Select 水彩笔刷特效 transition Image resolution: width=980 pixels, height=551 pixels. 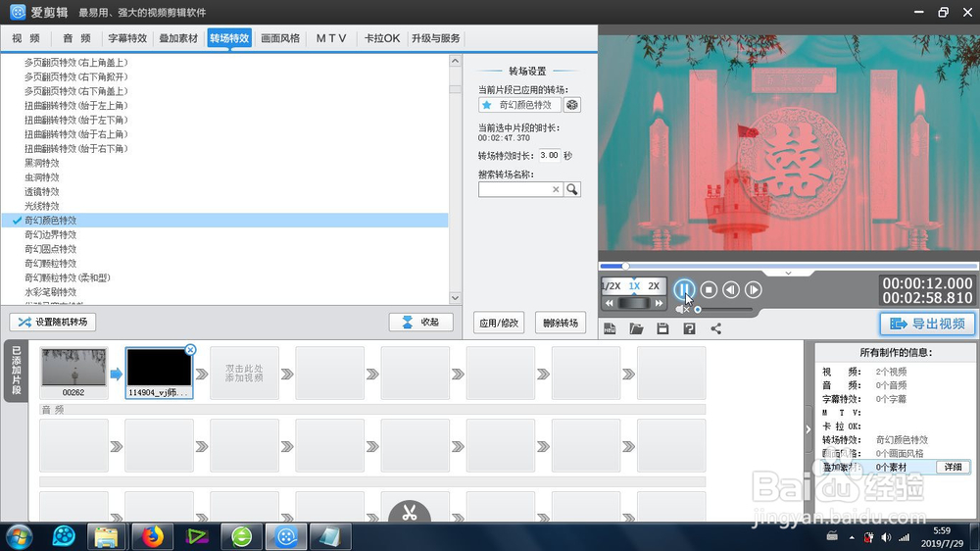coord(50,292)
